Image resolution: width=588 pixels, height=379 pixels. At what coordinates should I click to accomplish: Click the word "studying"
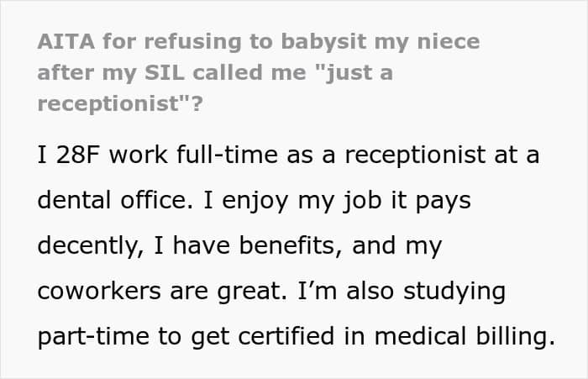pyautogui.click(x=454, y=292)
